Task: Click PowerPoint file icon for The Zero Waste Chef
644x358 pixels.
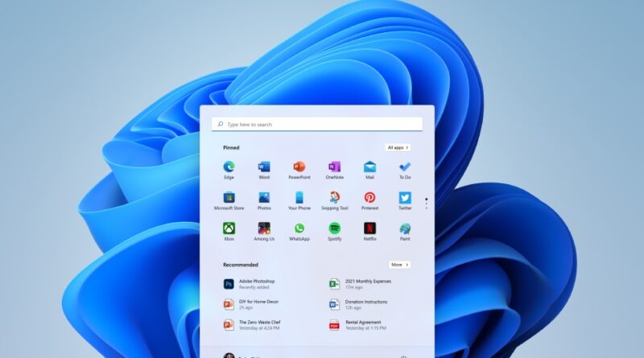Action: [x=229, y=325]
